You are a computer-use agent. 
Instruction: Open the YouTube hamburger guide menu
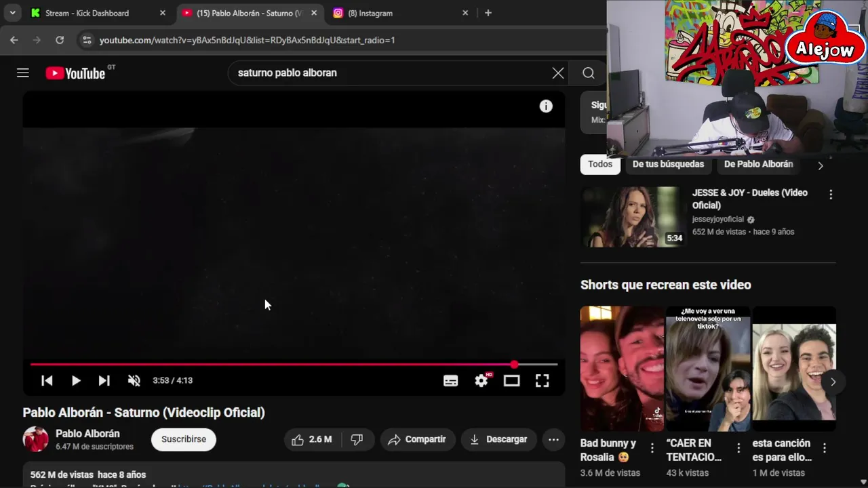coord(23,73)
